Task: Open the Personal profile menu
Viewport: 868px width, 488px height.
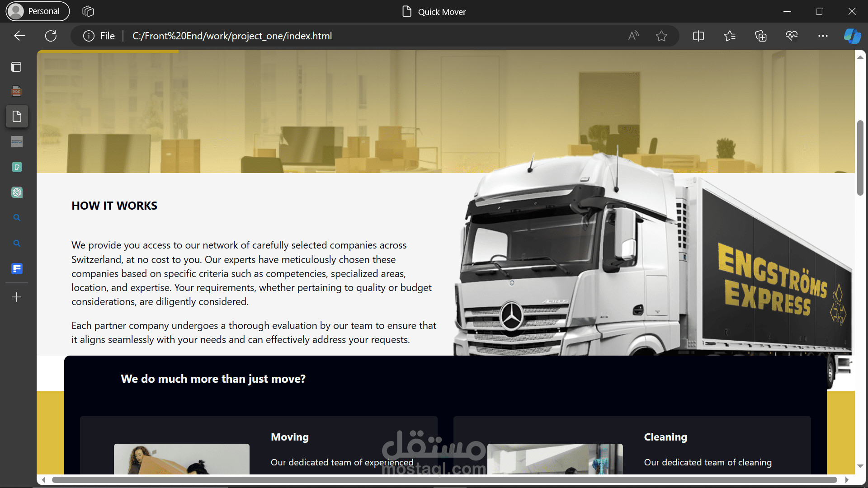Action: tap(38, 11)
